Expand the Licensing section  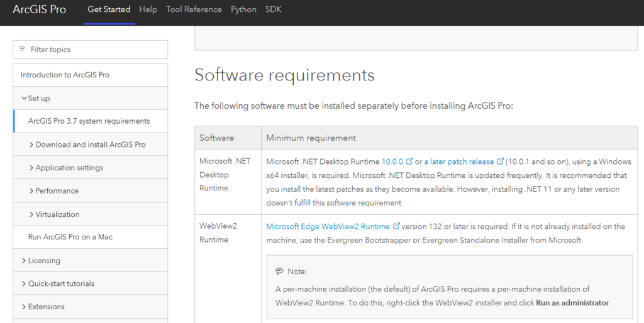click(x=24, y=261)
